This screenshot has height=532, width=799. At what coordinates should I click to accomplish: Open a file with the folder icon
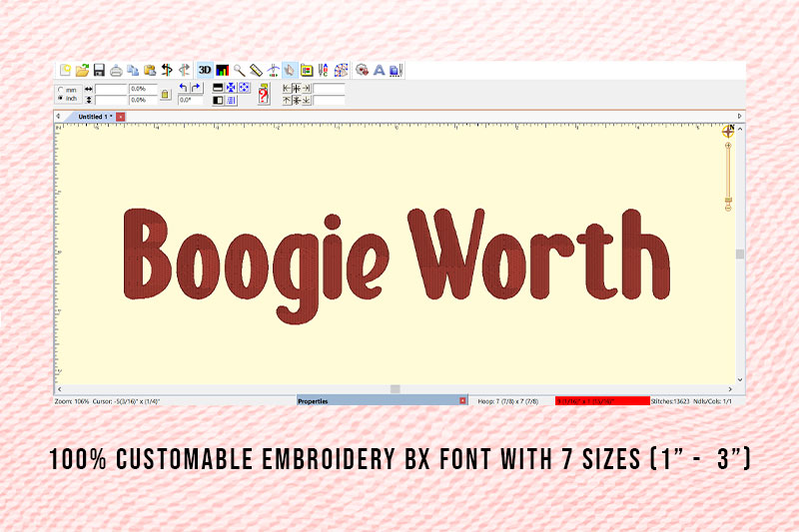tap(82, 70)
